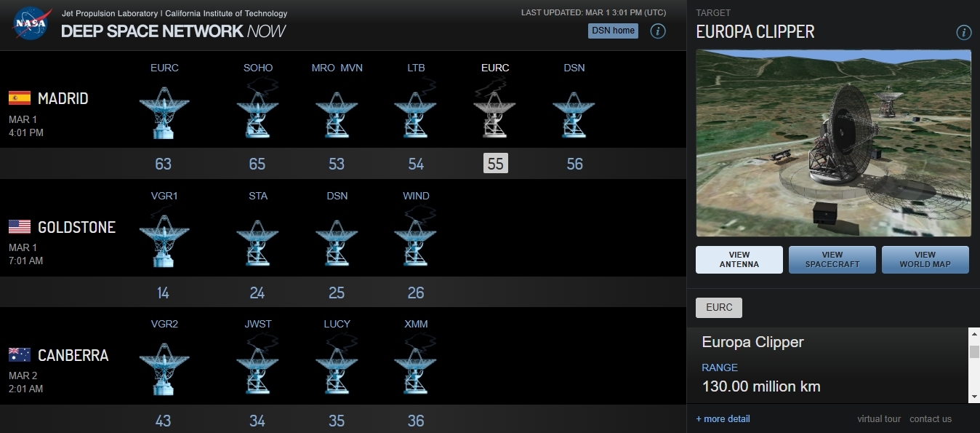Click scrollbar down arrow in details panel
Viewport: 980px width, 433px height.
[974, 396]
